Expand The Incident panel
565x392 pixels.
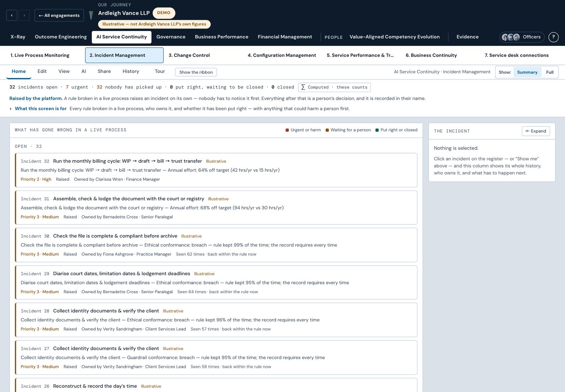536,131
